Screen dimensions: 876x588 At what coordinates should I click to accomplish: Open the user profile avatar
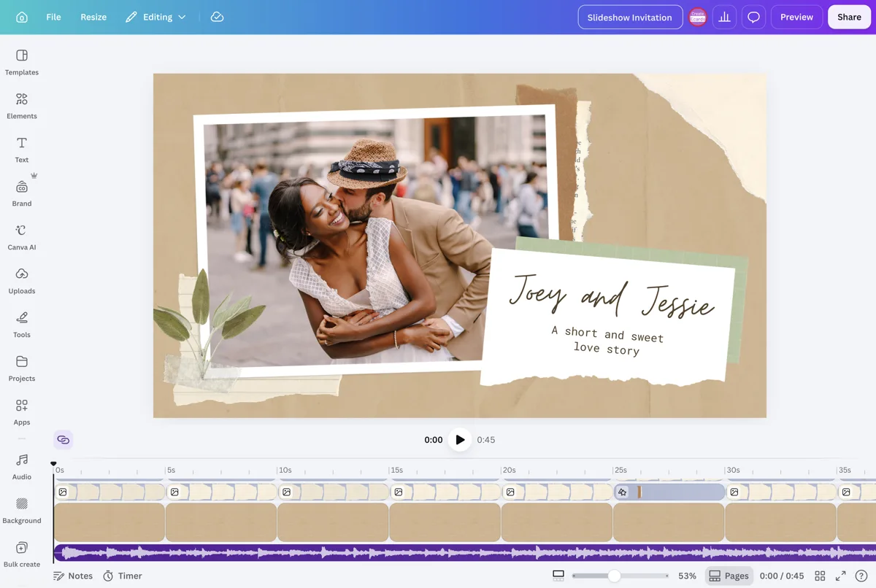[698, 18]
